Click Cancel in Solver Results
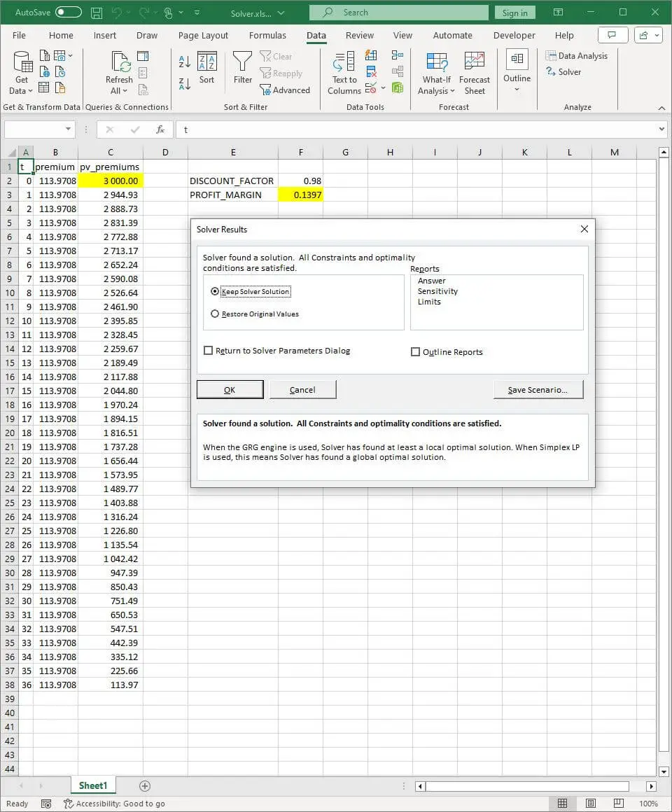Image resolution: width=672 pixels, height=812 pixels. click(x=302, y=390)
